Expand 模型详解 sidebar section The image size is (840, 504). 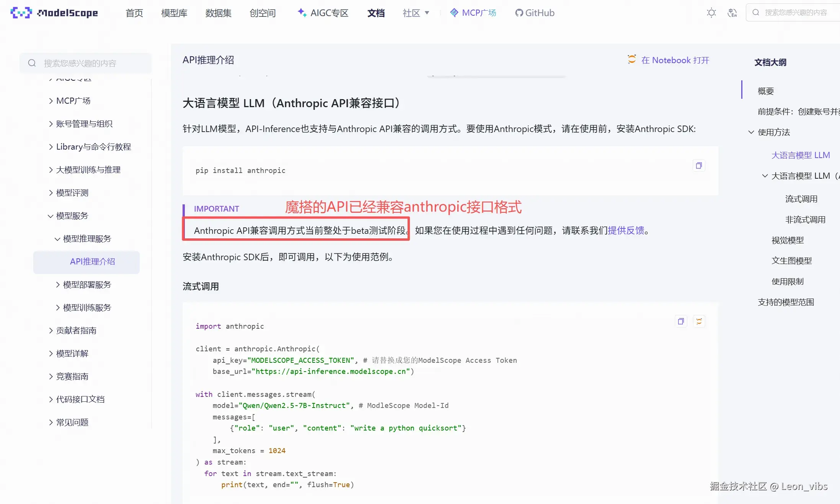[68, 353]
